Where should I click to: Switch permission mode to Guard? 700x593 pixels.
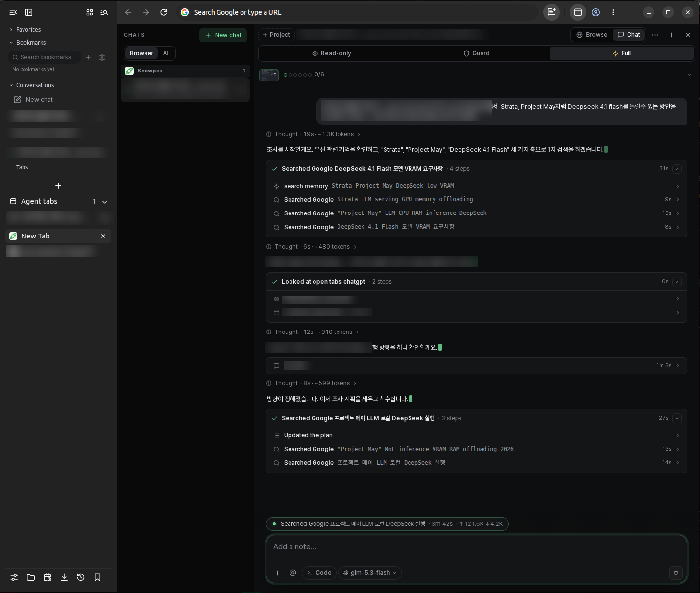(x=477, y=53)
